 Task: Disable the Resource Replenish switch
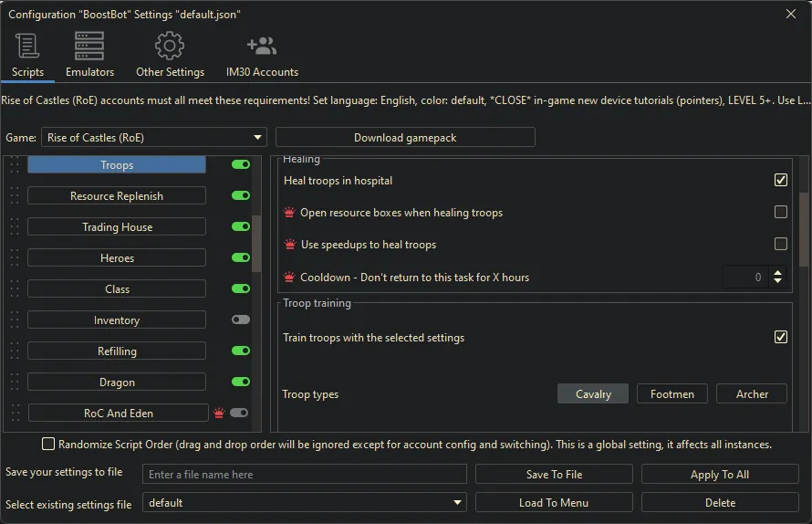241,195
